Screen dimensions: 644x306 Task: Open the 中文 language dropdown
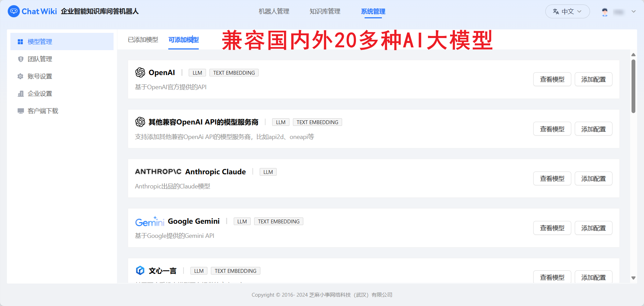[567, 11]
